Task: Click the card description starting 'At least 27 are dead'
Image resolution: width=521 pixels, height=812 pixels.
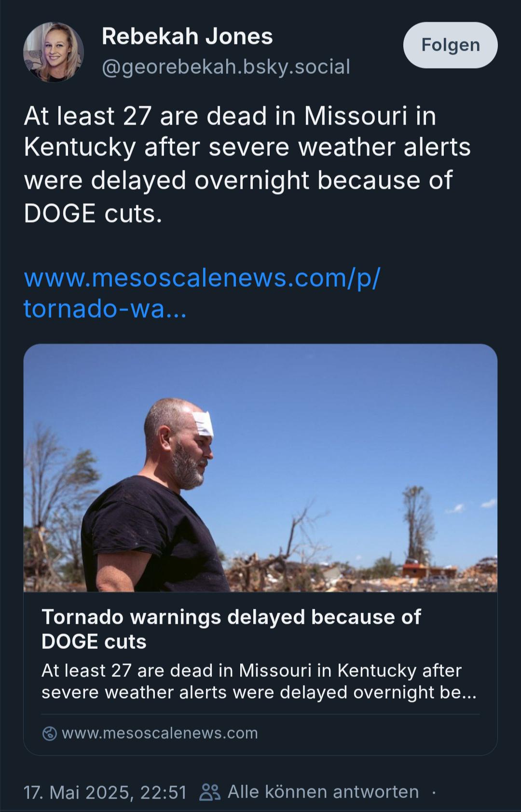Action: (x=259, y=681)
